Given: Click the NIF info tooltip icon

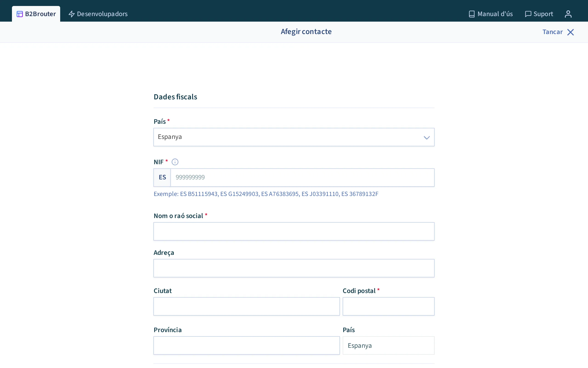Looking at the screenshot, I should point(175,162).
